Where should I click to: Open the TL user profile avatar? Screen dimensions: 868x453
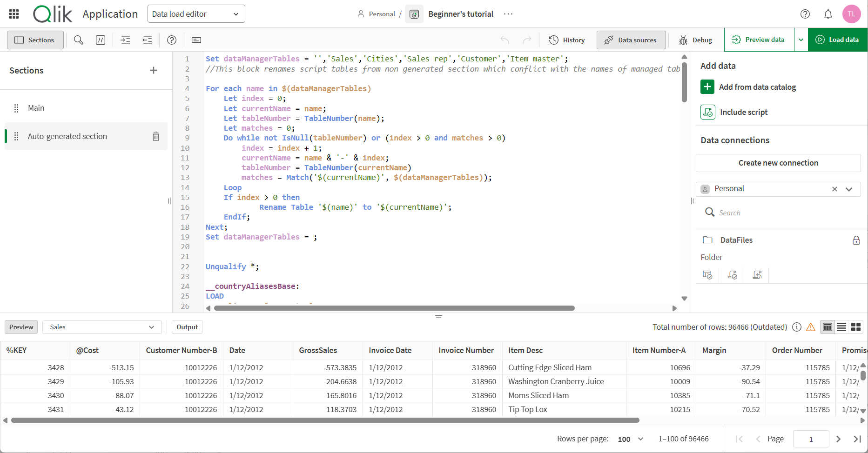click(851, 14)
